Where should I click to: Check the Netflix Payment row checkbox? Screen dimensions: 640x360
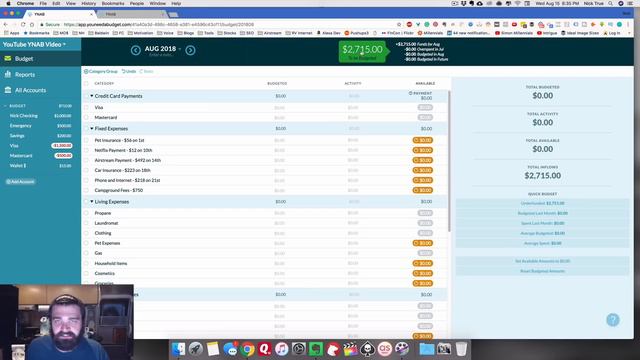pos(86,150)
